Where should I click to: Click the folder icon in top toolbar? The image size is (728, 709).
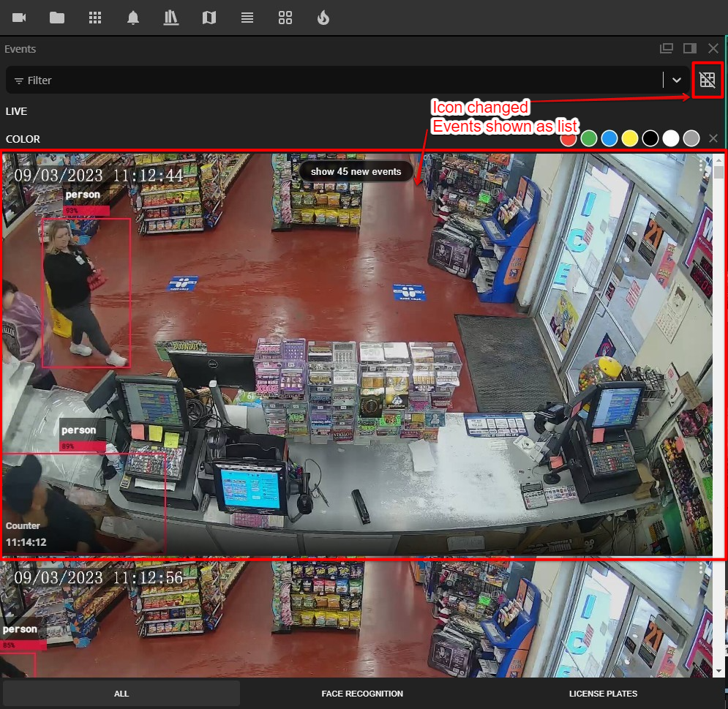57,18
